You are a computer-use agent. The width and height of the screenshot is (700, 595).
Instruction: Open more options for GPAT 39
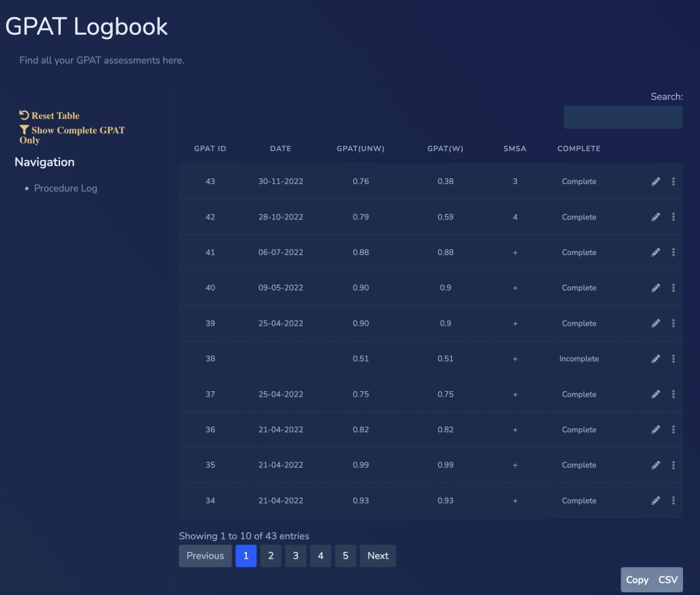click(x=673, y=323)
